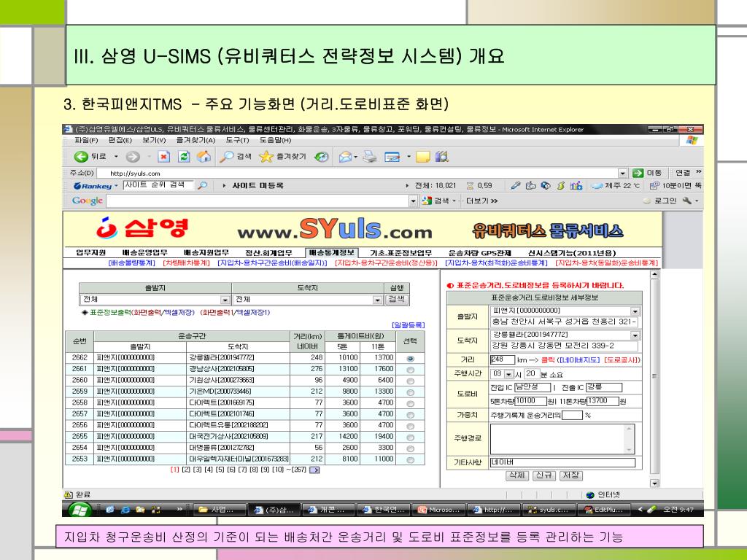Click the Mail envelope icon
Screen dimensions: 747x560
pyautogui.click(x=345, y=157)
